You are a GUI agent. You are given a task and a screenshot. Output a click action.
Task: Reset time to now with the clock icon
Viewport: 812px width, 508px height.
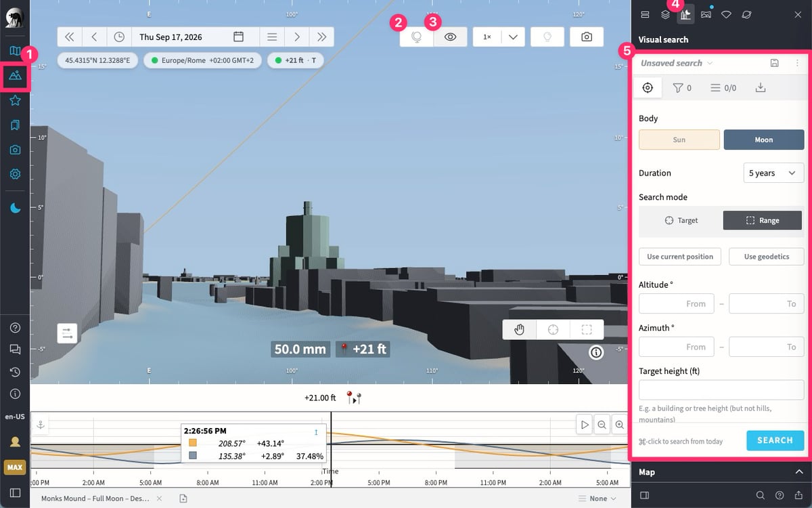[x=119, y=37]
